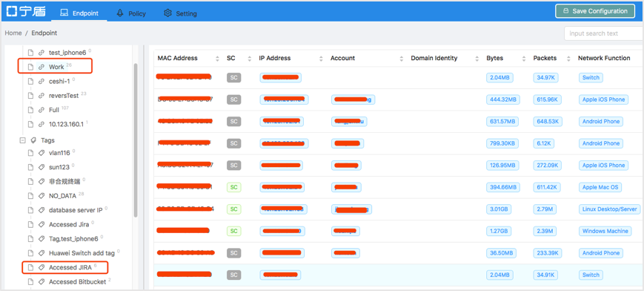Click the left tree panel scrollbar
644x291 pixels.
(x=136, y=140)
